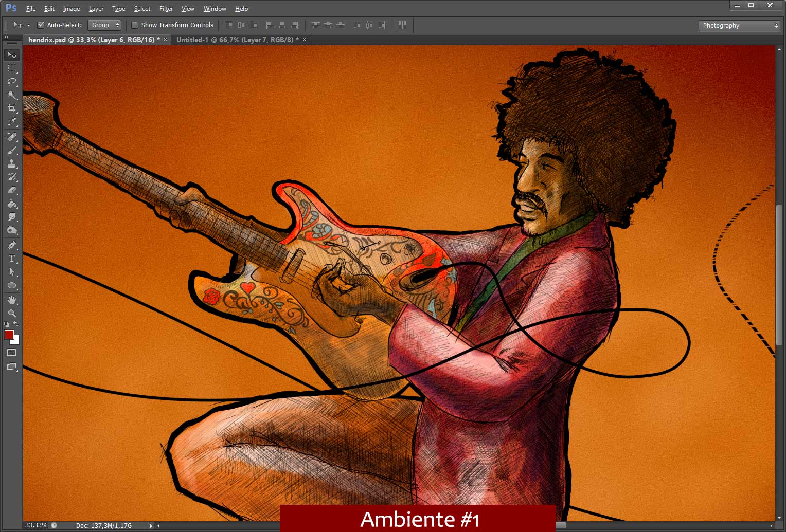Align right edges of layers
This screenshot has width=786, height=532.
294,25
